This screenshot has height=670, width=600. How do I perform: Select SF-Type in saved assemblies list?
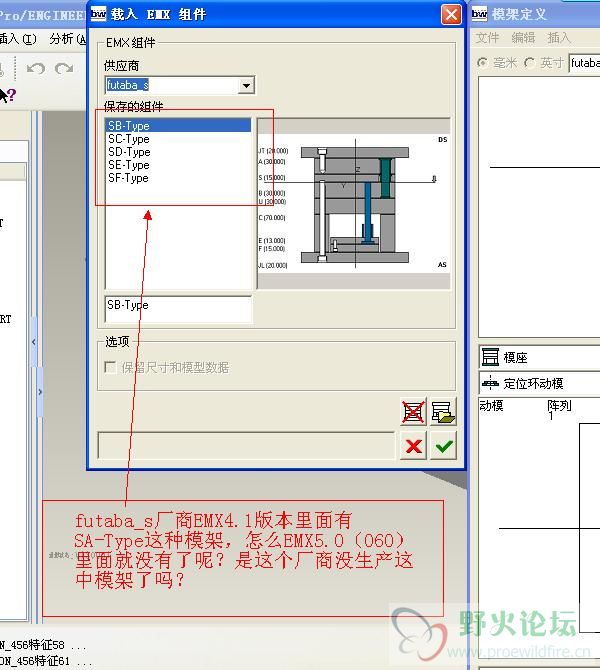[178, 178]
